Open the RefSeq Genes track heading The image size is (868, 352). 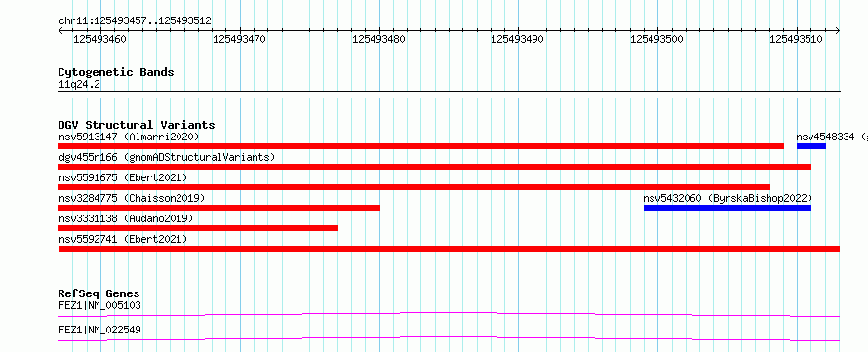tap(99, 293)
